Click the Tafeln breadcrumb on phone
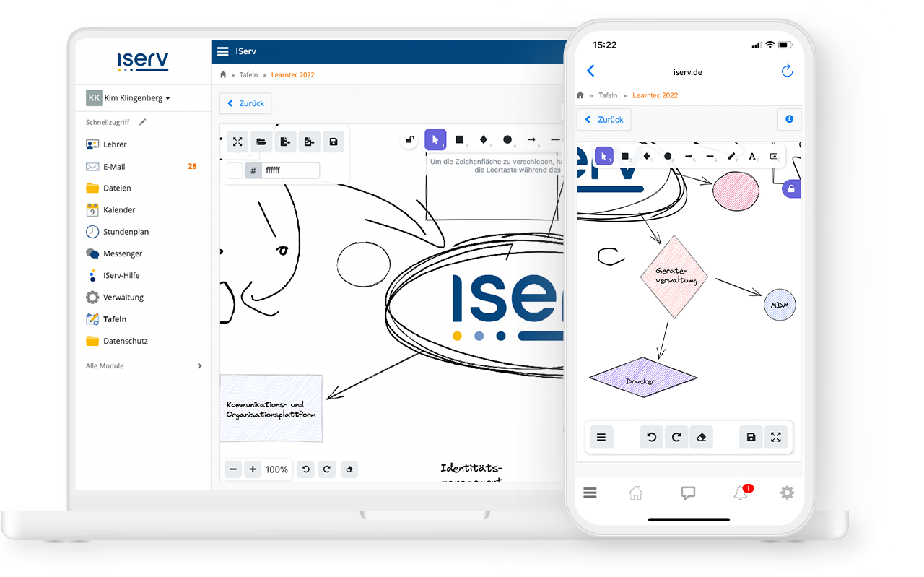The height and width of the screenshot is (577, 924). [608, 95]
